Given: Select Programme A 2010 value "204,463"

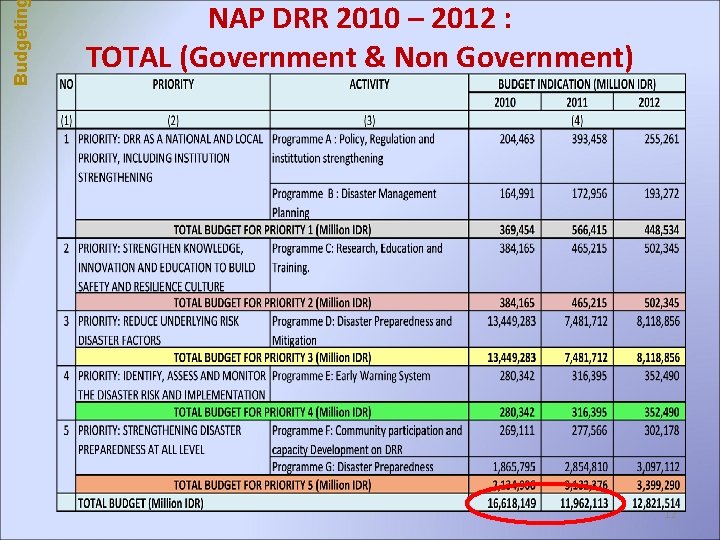Looking at the screenshot, I should click(517, 139).
